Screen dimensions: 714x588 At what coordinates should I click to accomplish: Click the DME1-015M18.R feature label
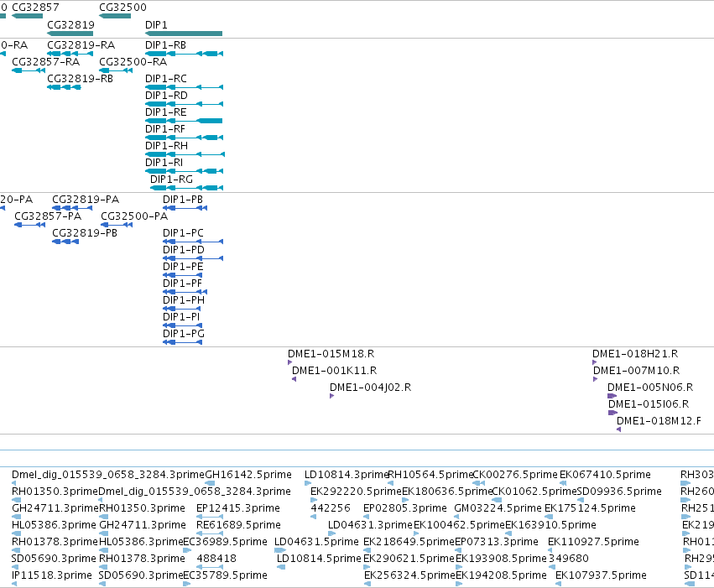click(331, 354)
